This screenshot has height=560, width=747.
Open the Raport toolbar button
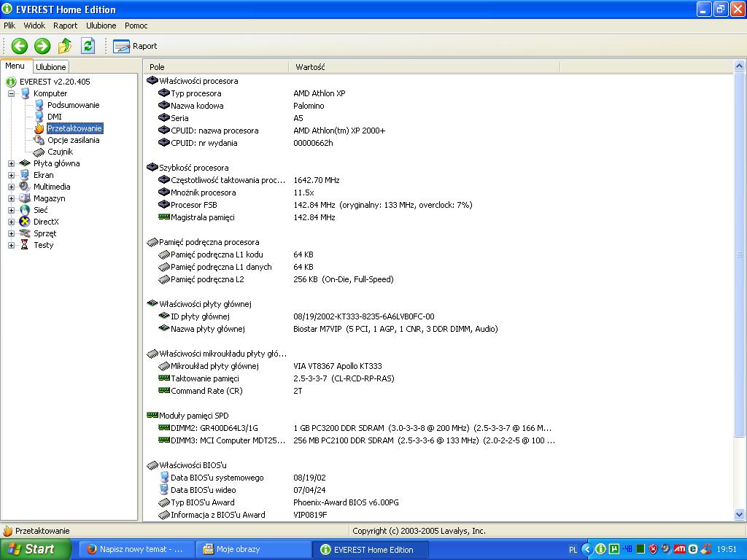(136, 46)
